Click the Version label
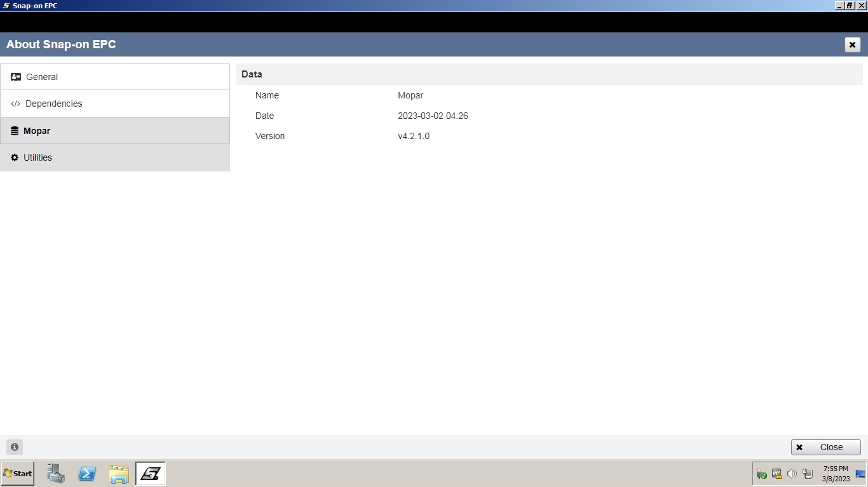Image resolution: width=868 pixels, height=487 pixels. coord(270,136)
